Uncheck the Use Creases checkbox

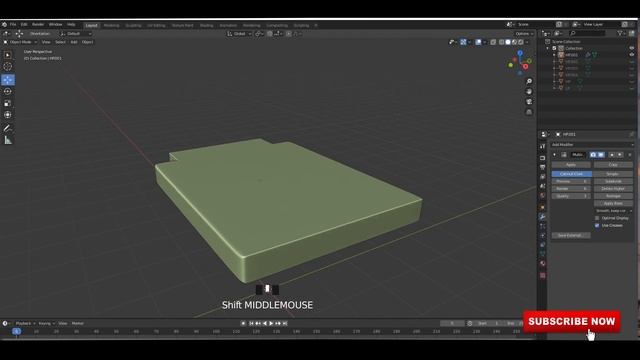pos(597,225)
